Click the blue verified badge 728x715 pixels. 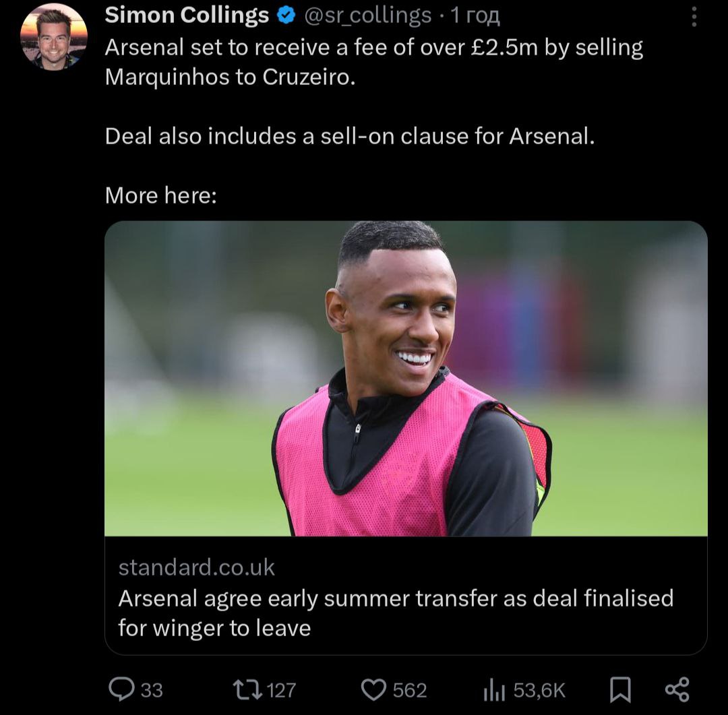[286, 15]
